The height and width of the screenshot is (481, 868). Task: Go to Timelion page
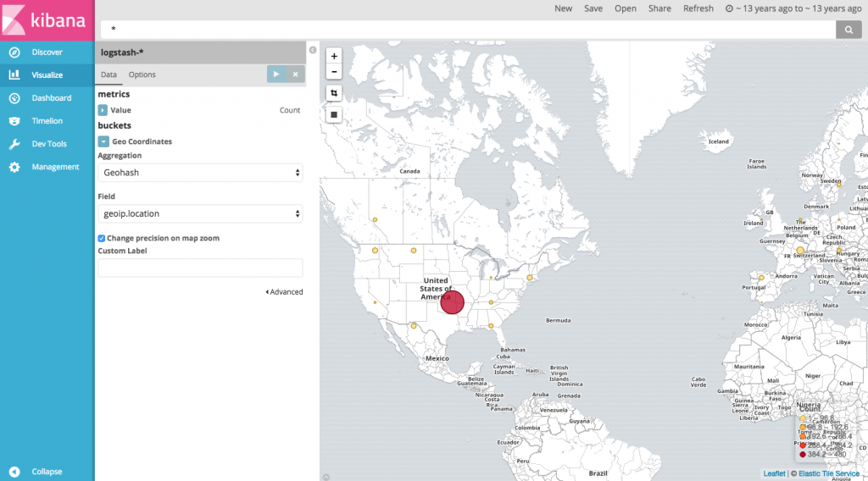pyautogui.click(x=47, y=120)
